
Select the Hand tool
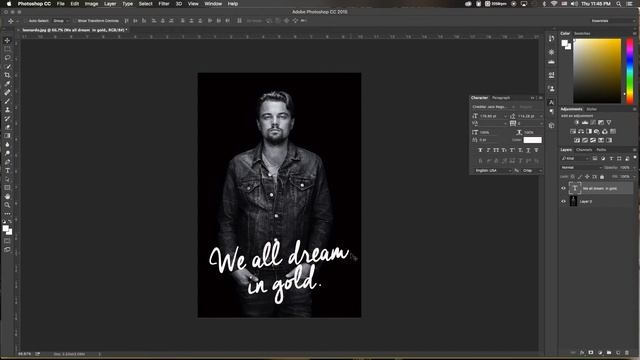click(7, 196)
